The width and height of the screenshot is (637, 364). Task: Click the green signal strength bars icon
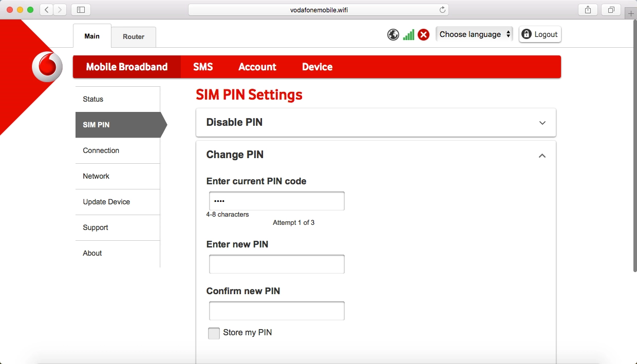(408, 35)
